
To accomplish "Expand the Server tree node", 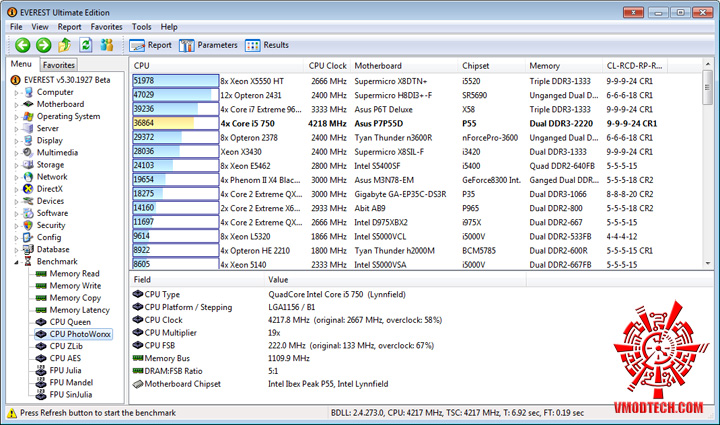I will [17, 129].
